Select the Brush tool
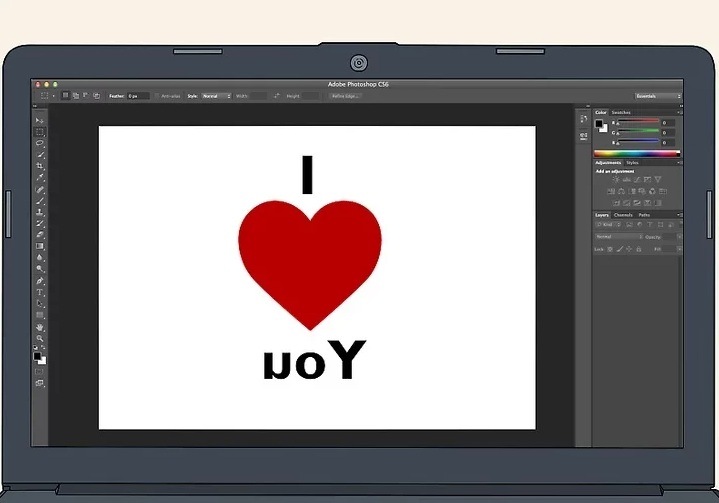 coord(39,201)
